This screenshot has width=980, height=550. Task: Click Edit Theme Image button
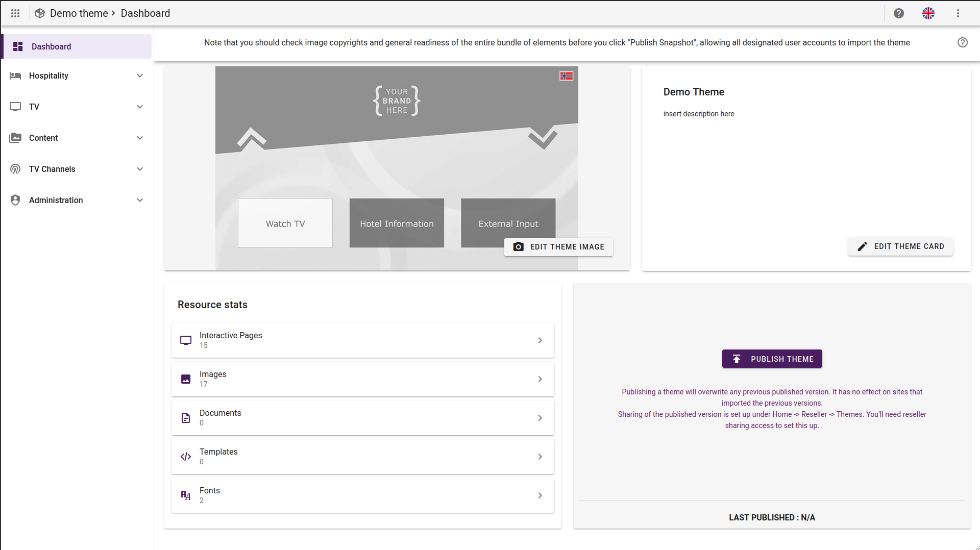[x=558, y=247]
